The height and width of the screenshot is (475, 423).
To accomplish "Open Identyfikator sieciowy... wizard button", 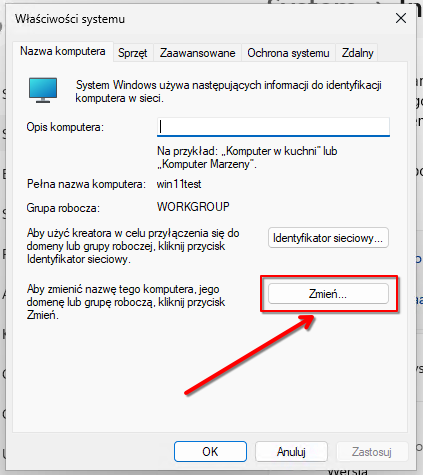I will [328, 238].
